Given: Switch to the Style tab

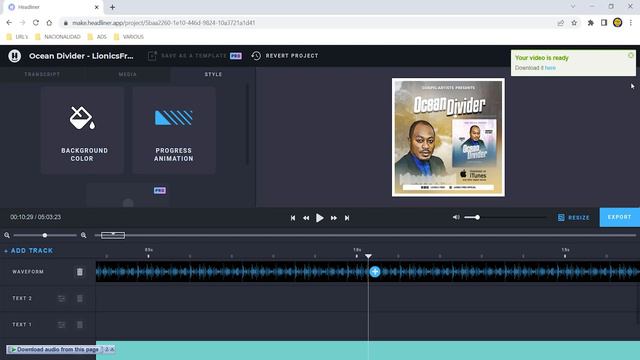Looking at the screenshot, I should click(213, 74).
